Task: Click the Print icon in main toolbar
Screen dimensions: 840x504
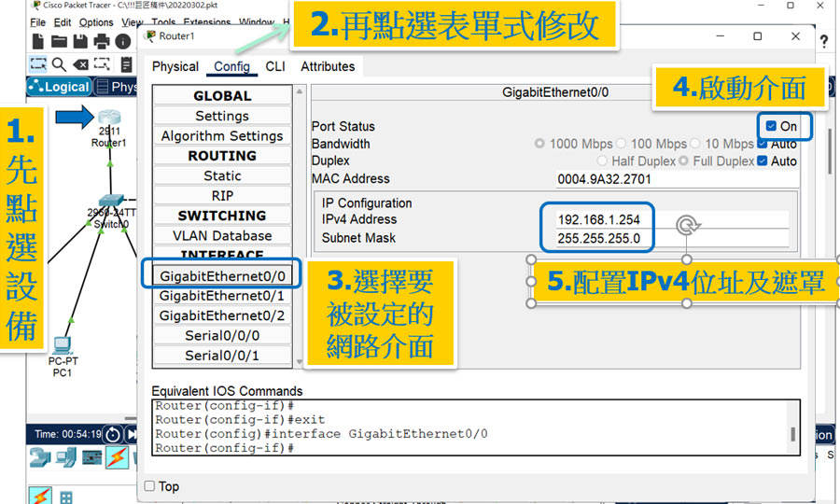Action: (x=101, y=41)
